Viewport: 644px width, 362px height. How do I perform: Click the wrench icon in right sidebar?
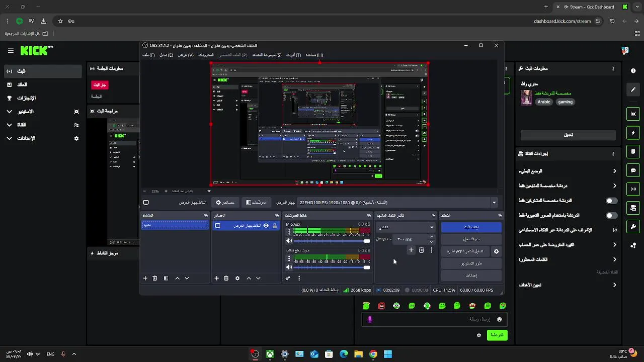pyautogui.click(x=633, y=227)
